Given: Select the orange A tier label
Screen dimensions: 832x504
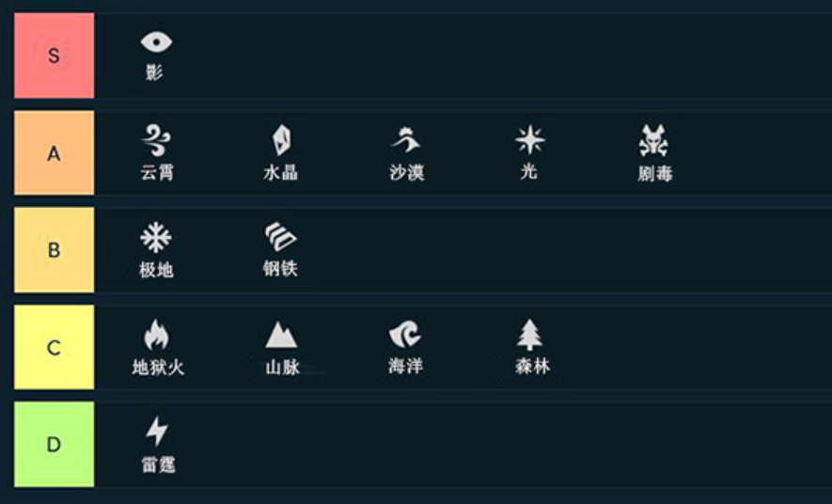Looking at the screenshot, I should (x=54, y=153).
